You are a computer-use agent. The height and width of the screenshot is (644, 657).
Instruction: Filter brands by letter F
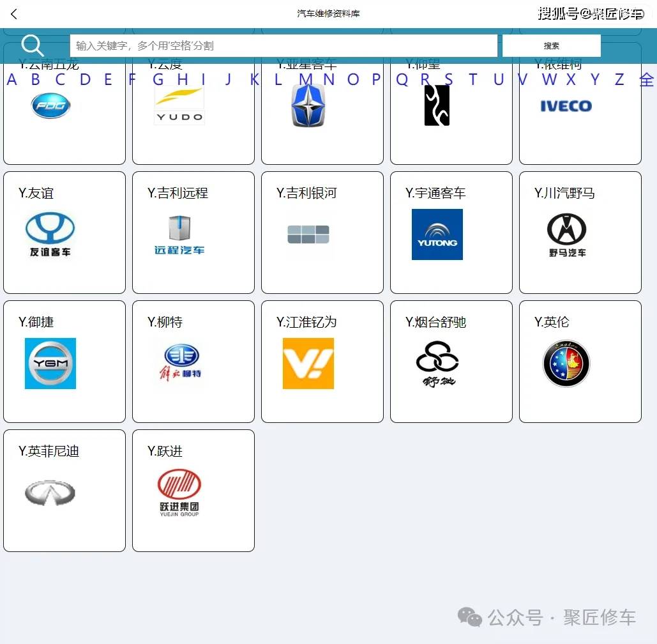tap(132, 79)
